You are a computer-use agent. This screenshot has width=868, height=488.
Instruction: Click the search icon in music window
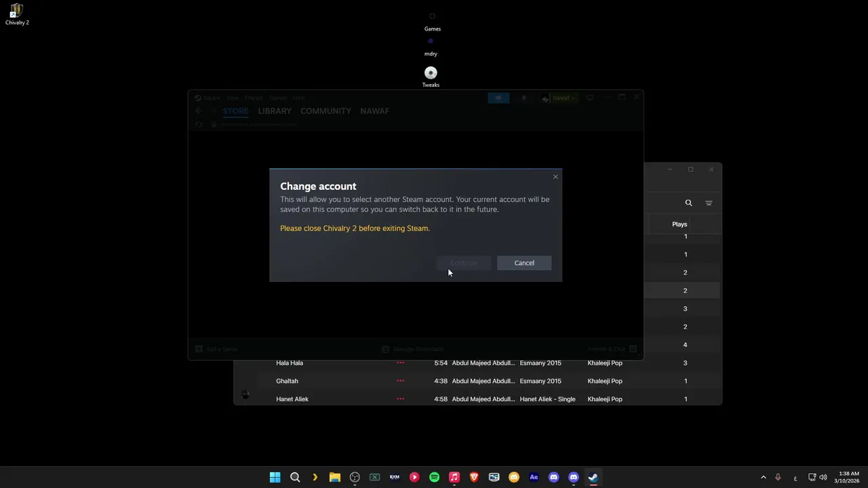click(688, 203)
